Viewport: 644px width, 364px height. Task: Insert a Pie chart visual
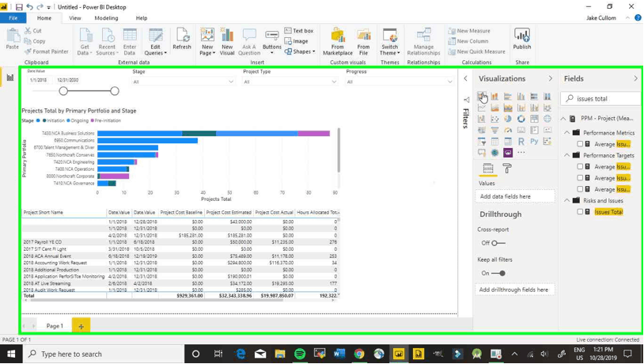click(x=508, y=119)
